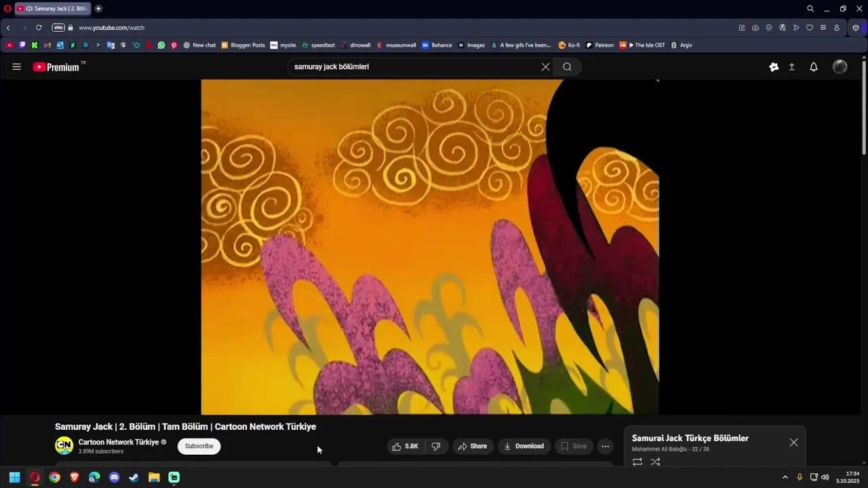Open the taskbar volume control
This screenshot has width=868, height=488.
825,477
